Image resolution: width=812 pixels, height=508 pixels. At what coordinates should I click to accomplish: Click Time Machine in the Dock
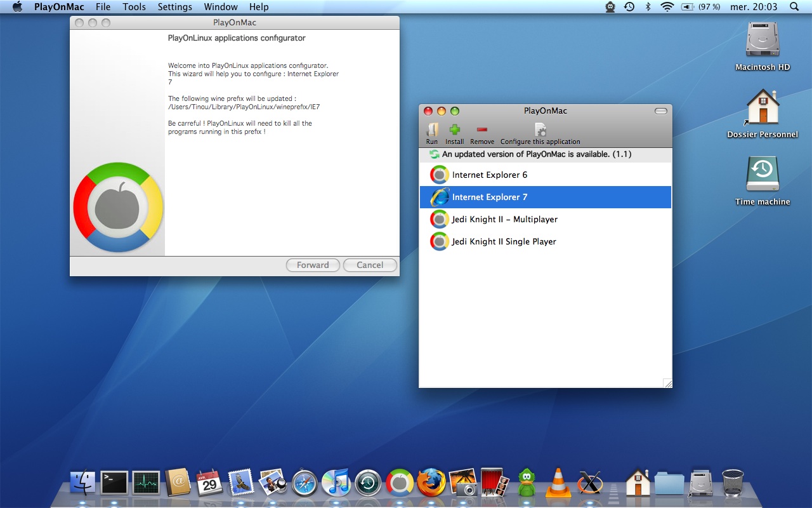[368, 483]
